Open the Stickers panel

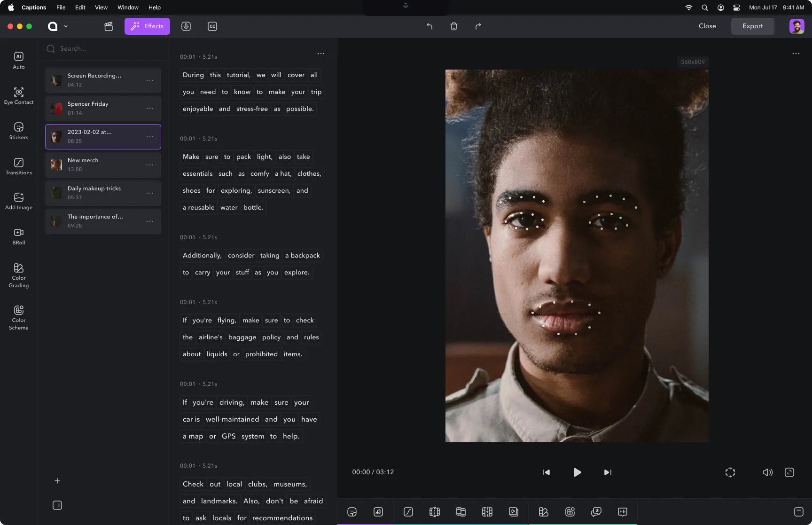(x=18, y=131)
